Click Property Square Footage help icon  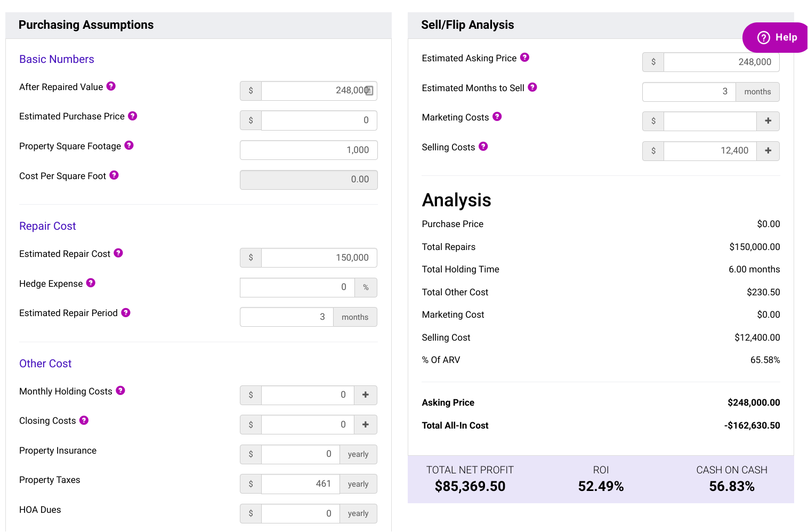pyautogui.click(x=129, y=145)
